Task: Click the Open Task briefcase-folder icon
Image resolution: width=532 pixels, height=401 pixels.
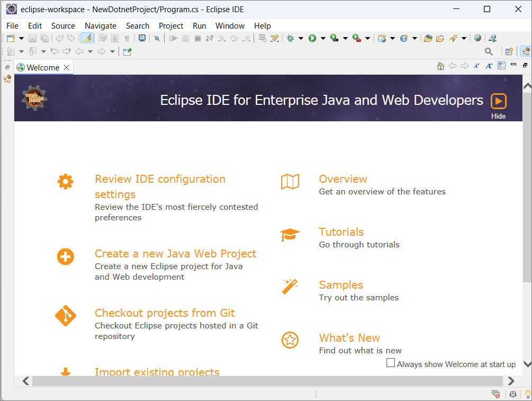Action: click(440, 38)
